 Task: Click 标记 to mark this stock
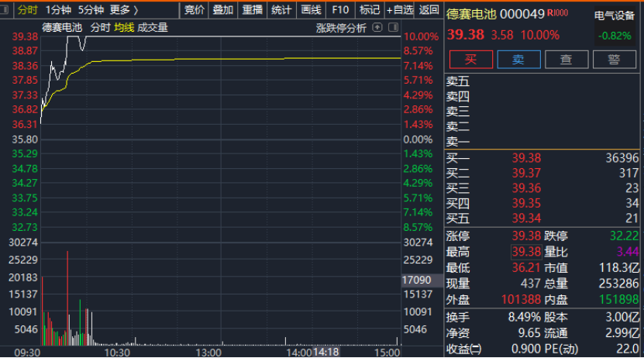point(370,10)
